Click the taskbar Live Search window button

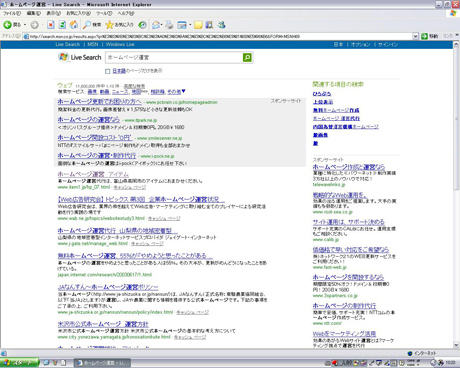pyautogui.click(x=102, y=363)
